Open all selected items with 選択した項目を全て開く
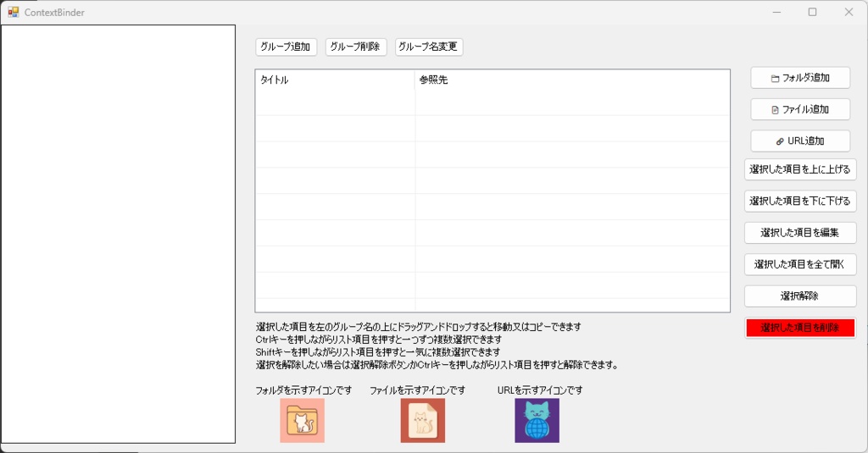The width and height of the screenshot is (868, 453). 800,264
